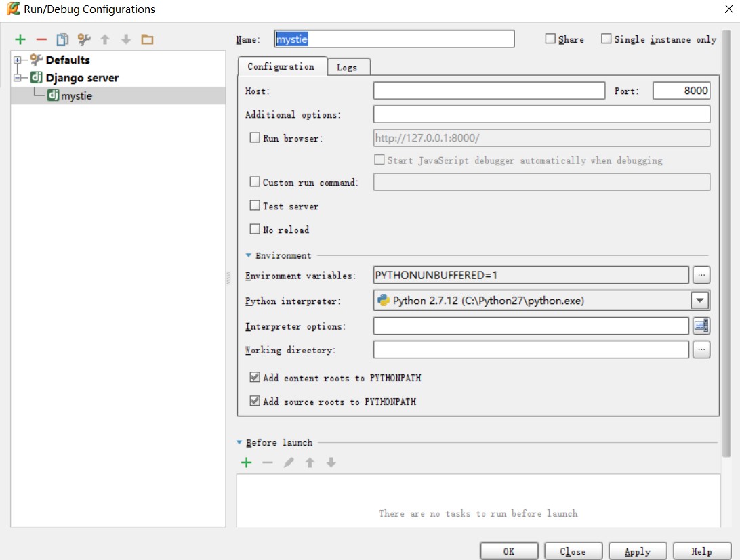Click the Apply button
This screenshot has width=740, height=560.
click(x=637, y=551)
